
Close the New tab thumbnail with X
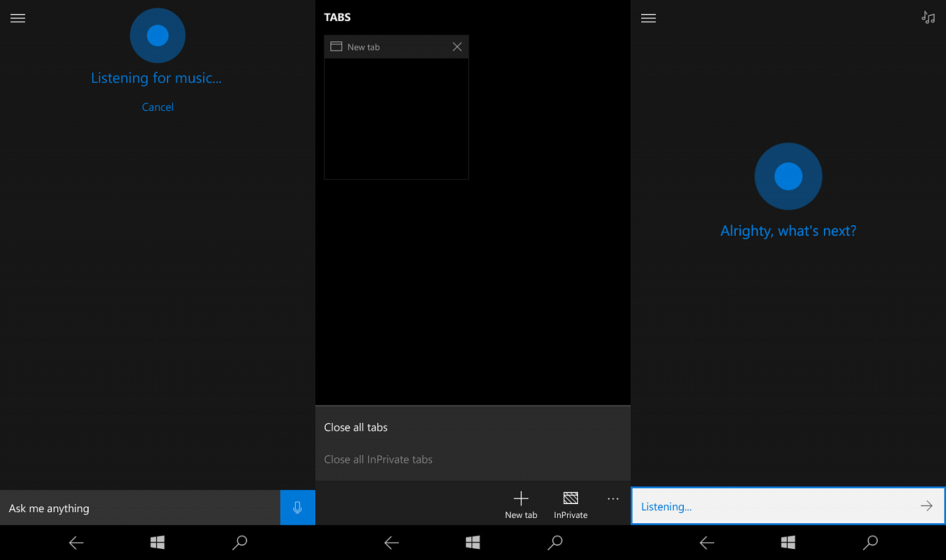(x=457, y=47)
